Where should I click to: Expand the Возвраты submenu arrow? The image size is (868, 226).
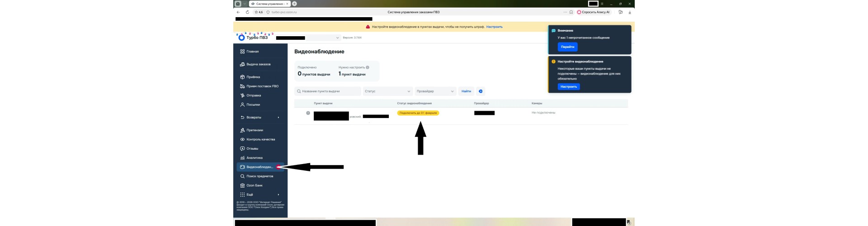pos(278,117)
